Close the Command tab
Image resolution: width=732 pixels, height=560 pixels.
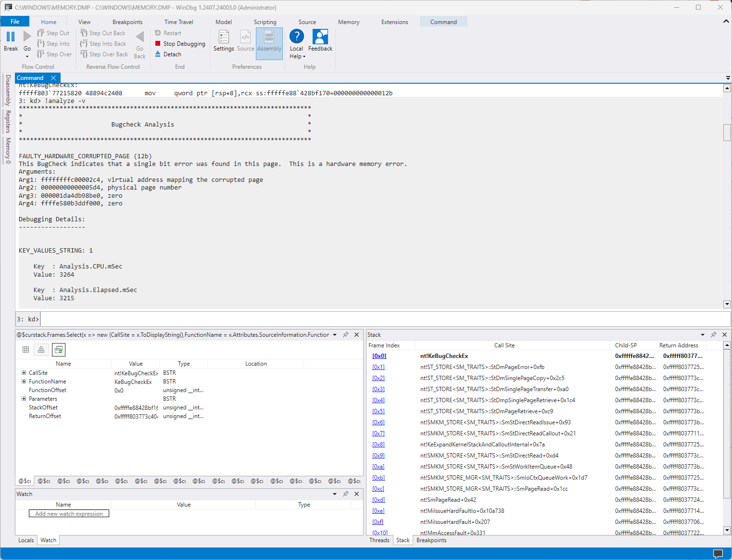(x=53, y=78)
